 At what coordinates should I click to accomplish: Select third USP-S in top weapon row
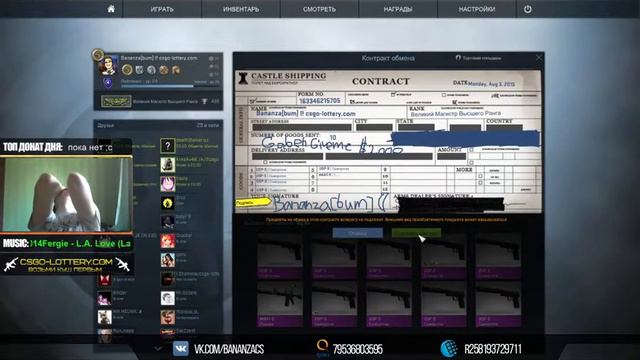(389, 256)
